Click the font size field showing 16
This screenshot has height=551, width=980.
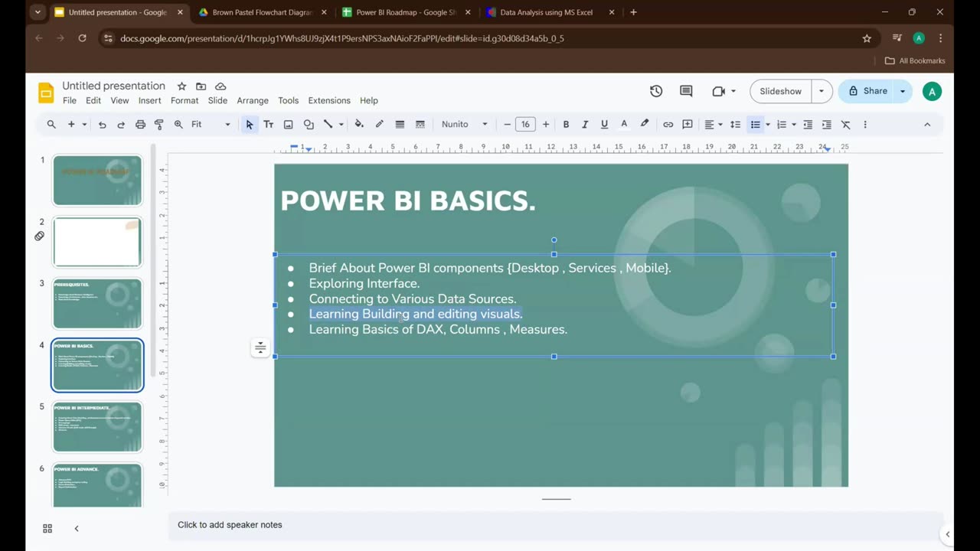[525, 124]
